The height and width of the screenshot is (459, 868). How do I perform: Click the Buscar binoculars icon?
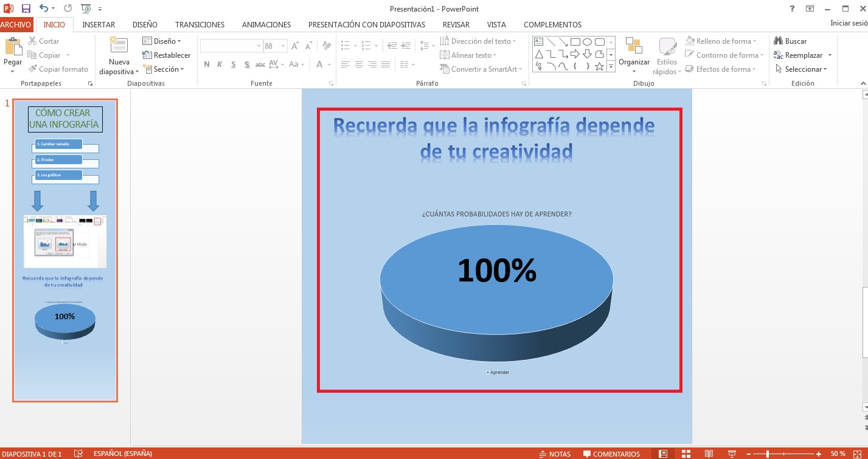(x=778, y=41)
